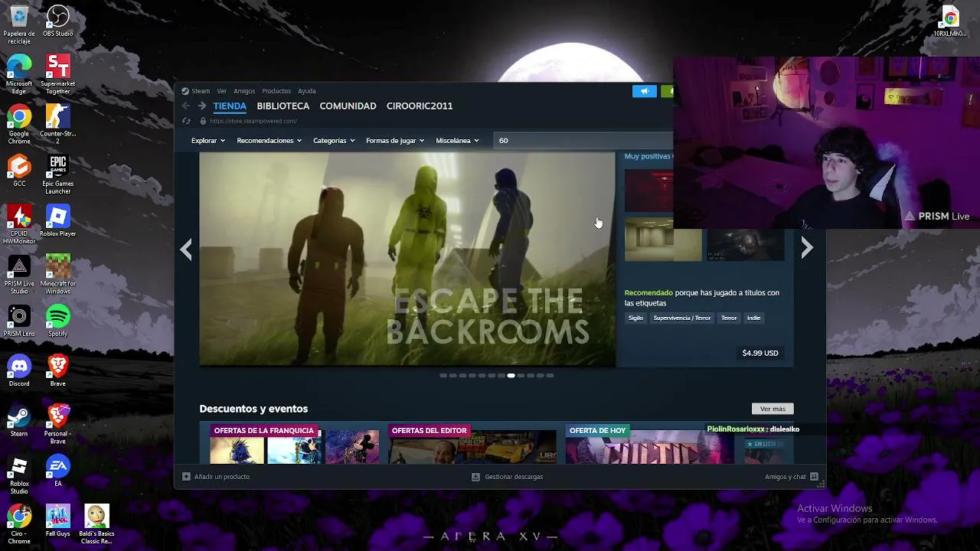Click the Terror tag
The width and height of the screenshot is (980, 551).
point(729,318)
